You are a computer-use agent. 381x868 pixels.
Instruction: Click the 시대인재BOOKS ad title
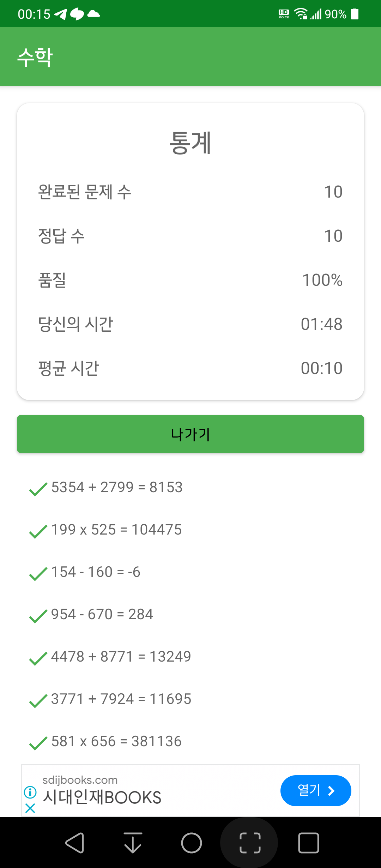[102, 797]
